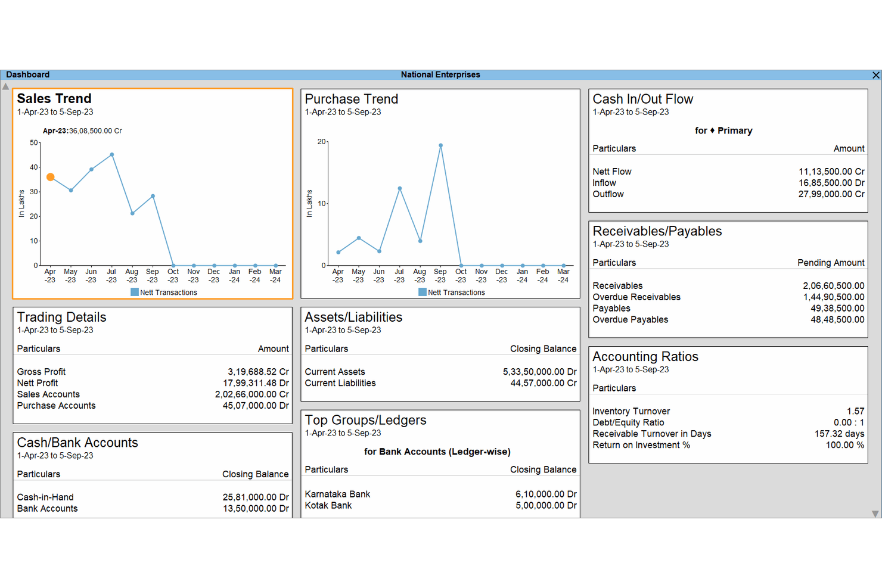Open the 'for Bank Accounts (Ledger-wise)' selector
882x588 pixels.
click(437, 452)
